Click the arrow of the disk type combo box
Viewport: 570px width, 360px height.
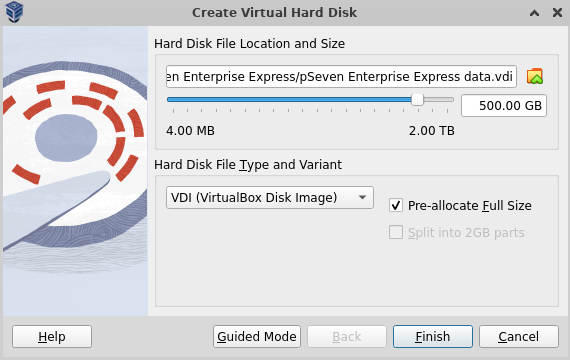(x=362, y=197)
